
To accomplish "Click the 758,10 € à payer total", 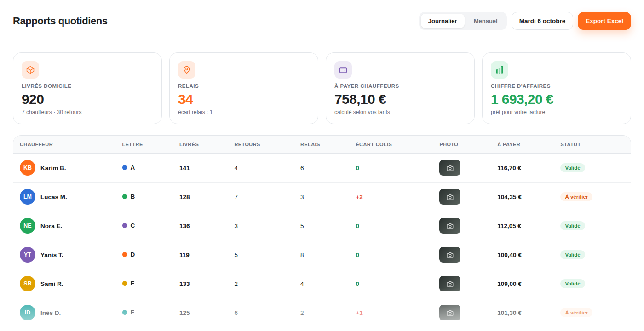I will pos(360,99).
